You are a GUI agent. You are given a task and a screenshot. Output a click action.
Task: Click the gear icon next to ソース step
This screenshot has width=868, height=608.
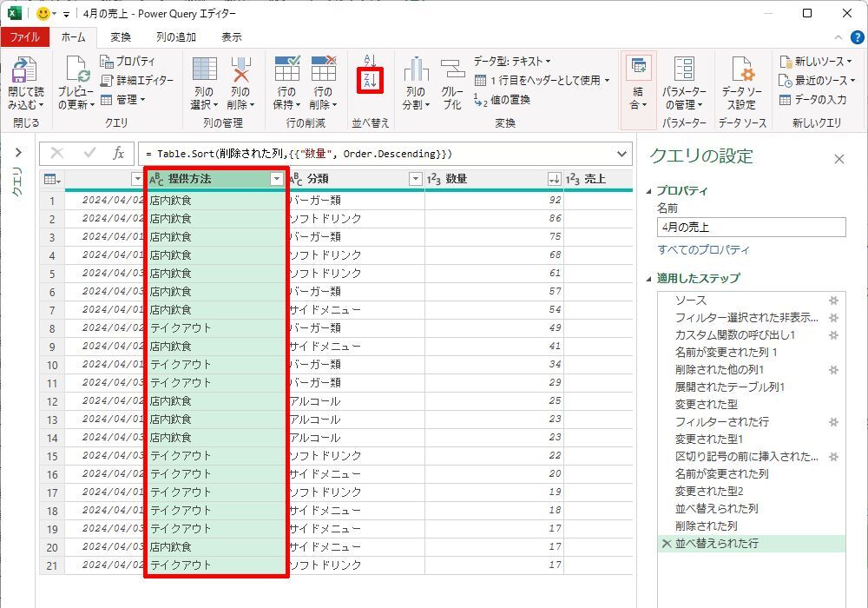point(833,301)
